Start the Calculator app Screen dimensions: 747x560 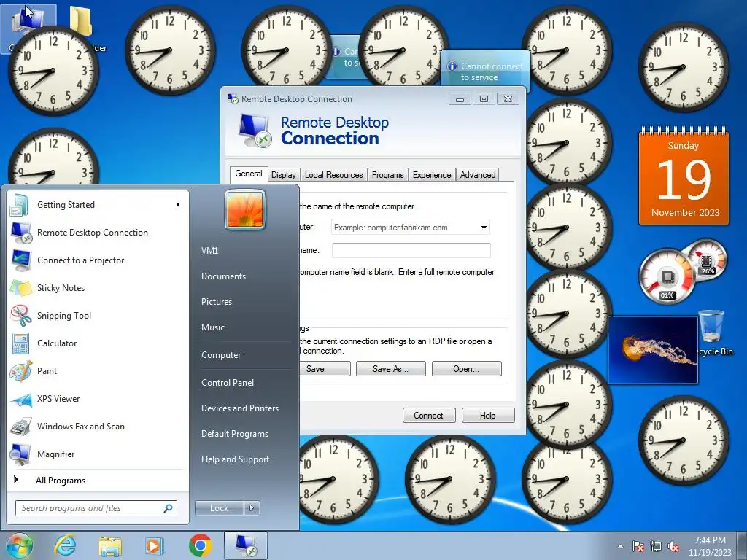click(x=97, y=343)
